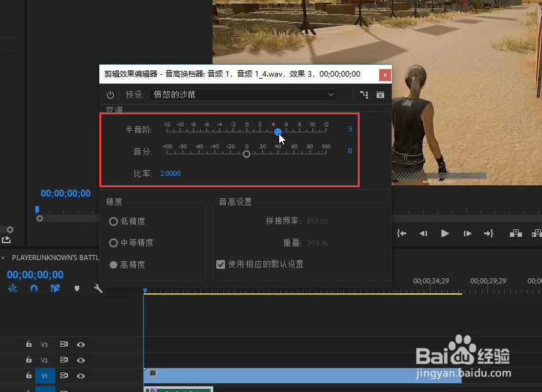The width and height of the screenshot is (542, 392).
Task: Select the video clip on track V1
Action: pos(302,376)
